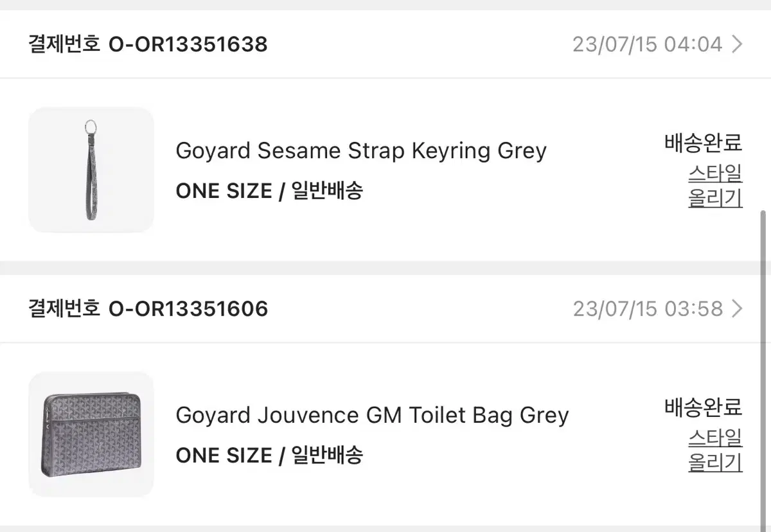771x532 pixels.
Task: Open Goyard Sesame Strap Keyring Grey product title
Action: click(360, 150)
